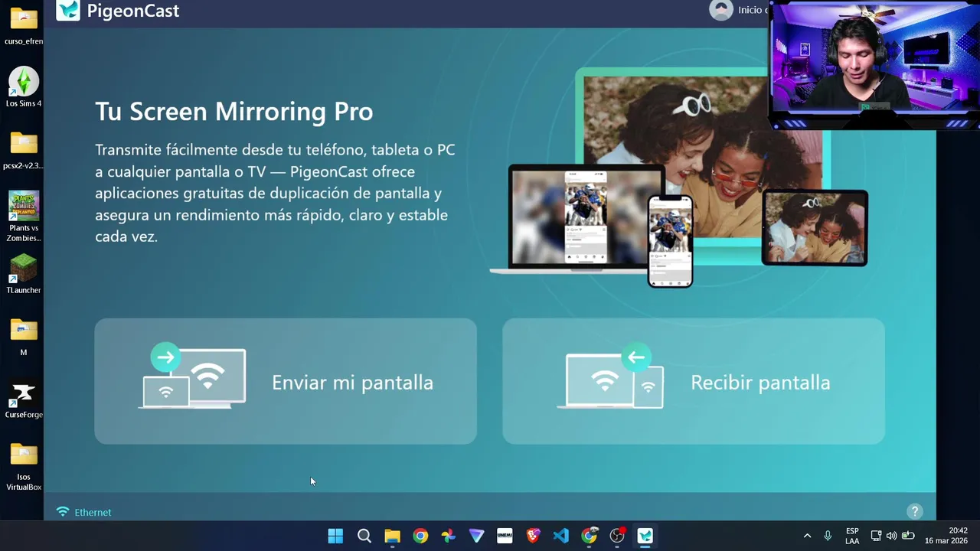Launch CurseForge desktop shortcut

[x=24, y=399]
